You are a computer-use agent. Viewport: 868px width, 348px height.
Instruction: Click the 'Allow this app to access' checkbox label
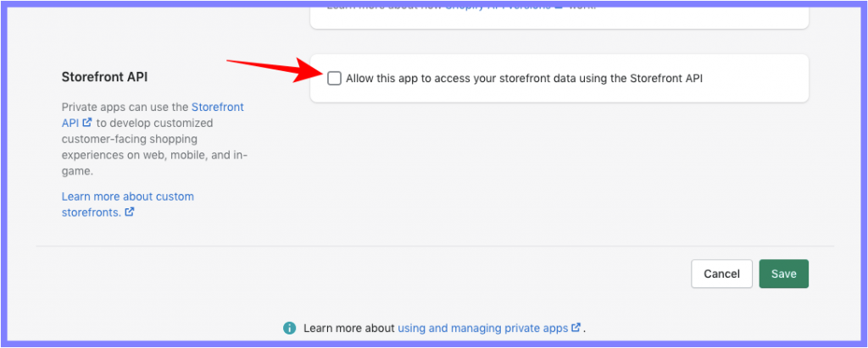pos(524,79)
